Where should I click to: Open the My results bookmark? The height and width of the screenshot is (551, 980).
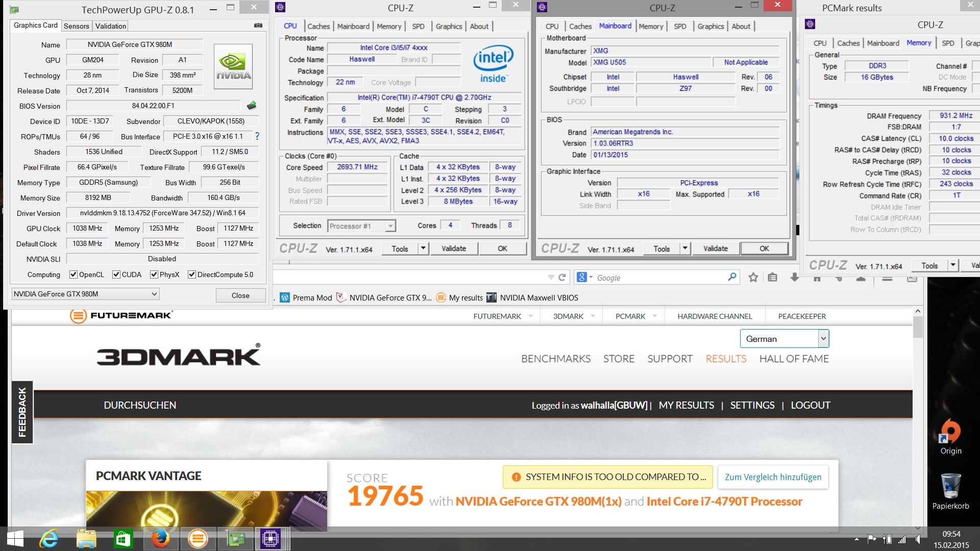[x=460, y=297]
